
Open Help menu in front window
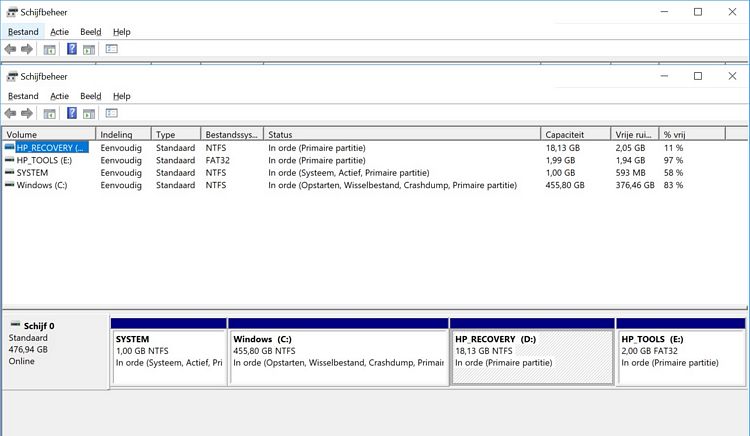click(121, 96)
